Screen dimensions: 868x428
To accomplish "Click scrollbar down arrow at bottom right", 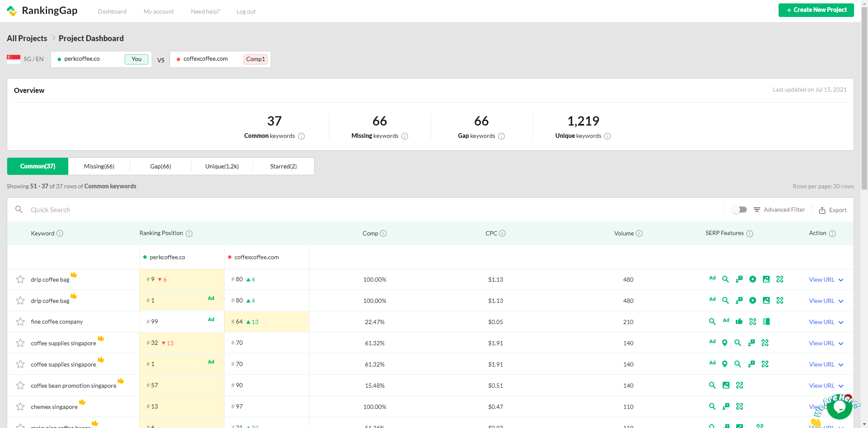I will point(864,424).
